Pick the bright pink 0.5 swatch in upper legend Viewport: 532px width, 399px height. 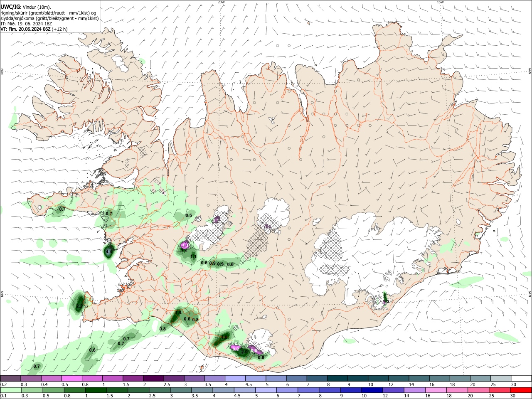pyautogui.click(x=72, y=378)
